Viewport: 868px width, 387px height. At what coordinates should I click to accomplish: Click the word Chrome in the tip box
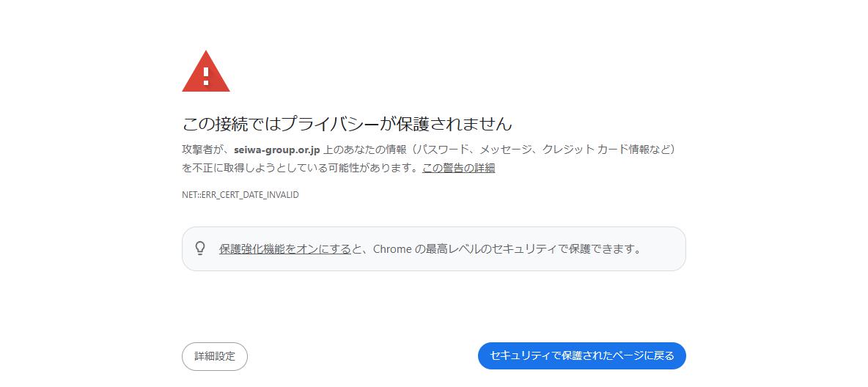click(x=392, y=248)
